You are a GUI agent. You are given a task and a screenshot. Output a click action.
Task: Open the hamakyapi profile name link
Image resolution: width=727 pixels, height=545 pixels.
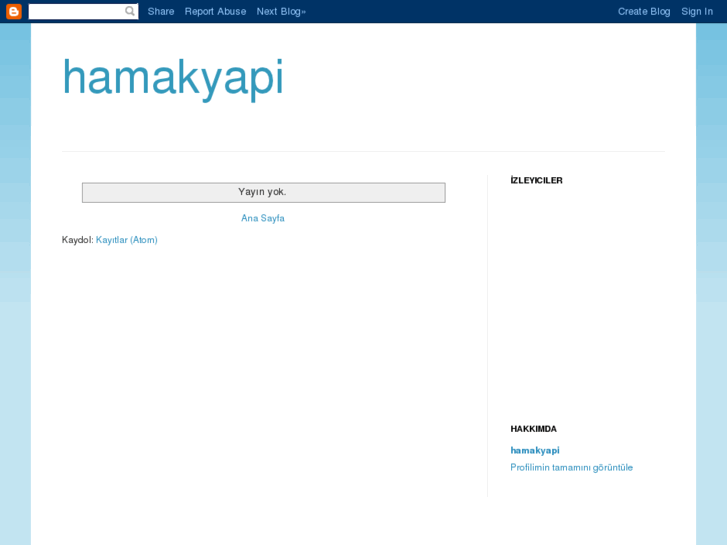tap(535, 450)
